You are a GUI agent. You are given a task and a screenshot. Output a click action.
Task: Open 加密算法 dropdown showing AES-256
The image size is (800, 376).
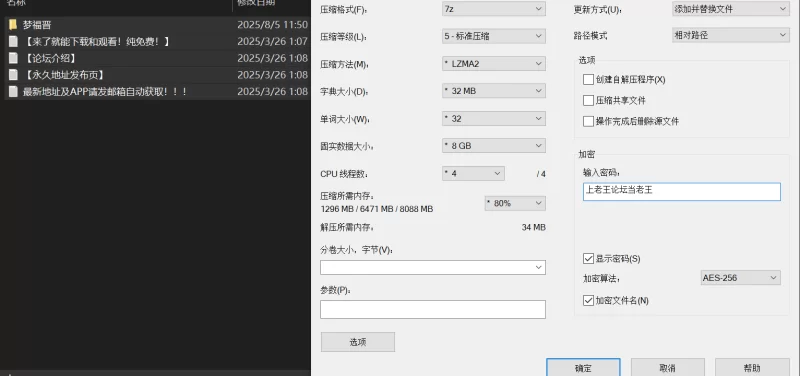point(740,278)
